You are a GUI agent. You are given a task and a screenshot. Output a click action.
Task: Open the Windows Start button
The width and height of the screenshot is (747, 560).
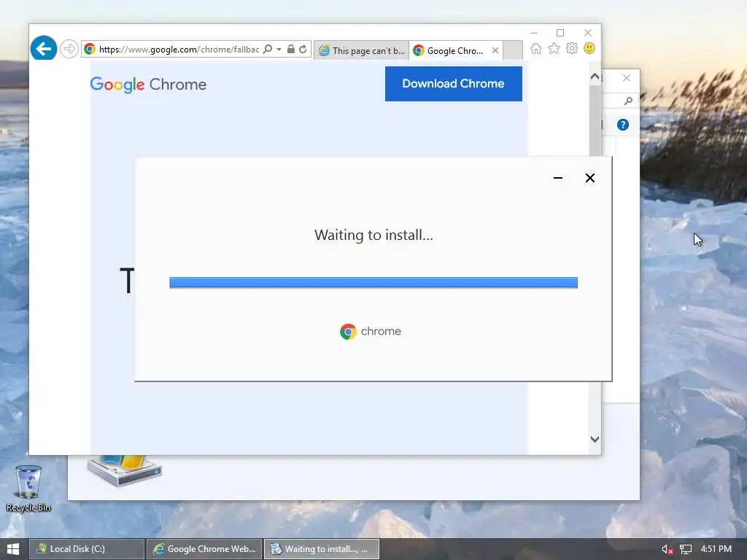(x=13, y=549)
